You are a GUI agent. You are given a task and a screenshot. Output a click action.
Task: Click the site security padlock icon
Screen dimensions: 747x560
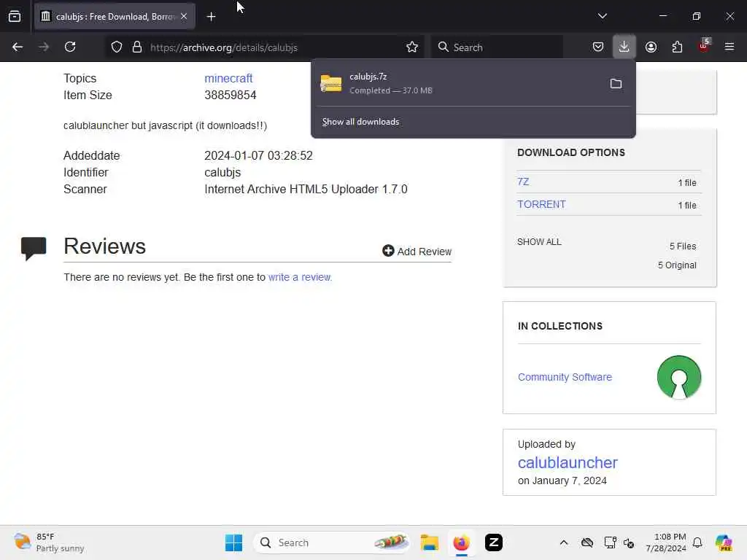click(x=137, y=47)
